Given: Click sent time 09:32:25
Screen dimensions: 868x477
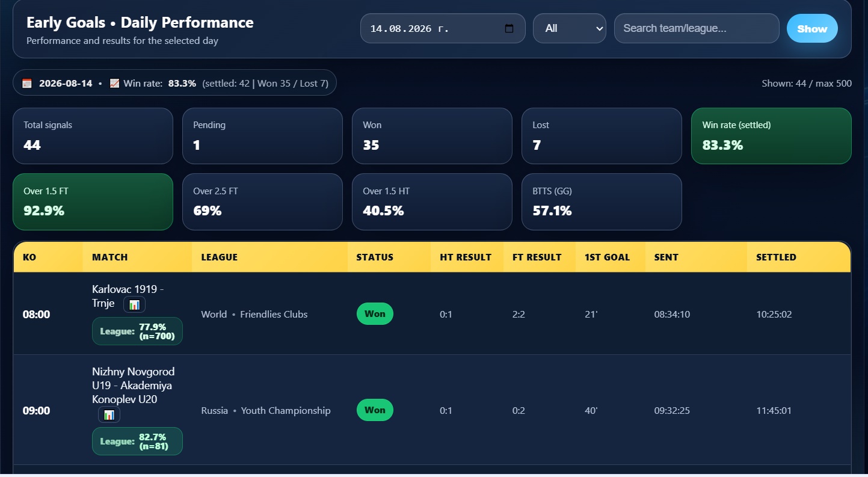Looking at the screenshot, I should 672,410.
